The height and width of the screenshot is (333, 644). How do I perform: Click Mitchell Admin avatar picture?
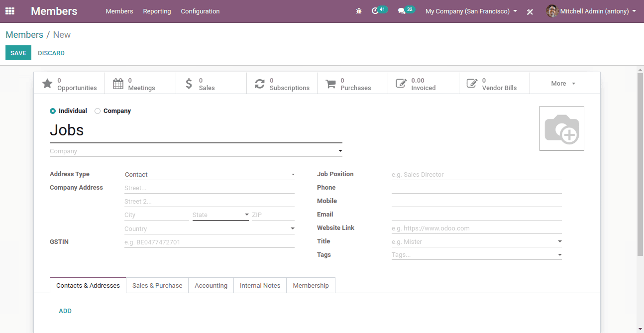click(551, 11)
